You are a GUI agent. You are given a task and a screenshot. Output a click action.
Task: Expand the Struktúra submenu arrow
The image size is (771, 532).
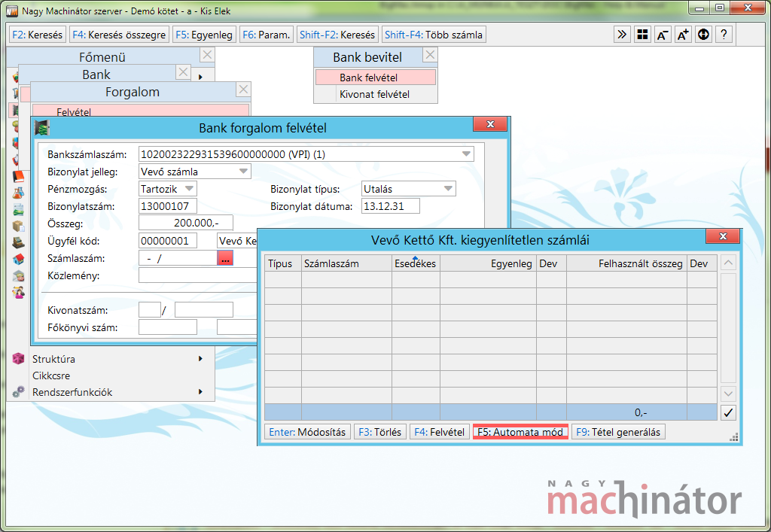click(200, 359)
